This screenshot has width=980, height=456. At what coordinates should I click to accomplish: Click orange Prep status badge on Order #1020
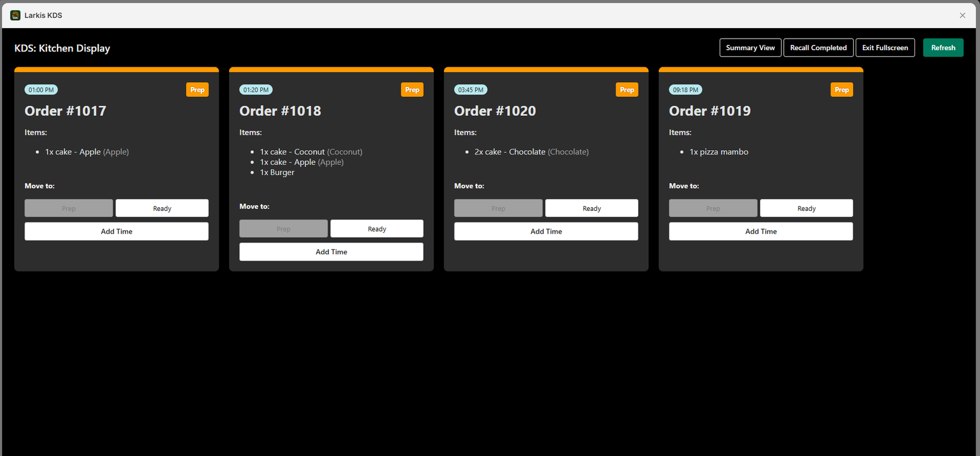627,89
